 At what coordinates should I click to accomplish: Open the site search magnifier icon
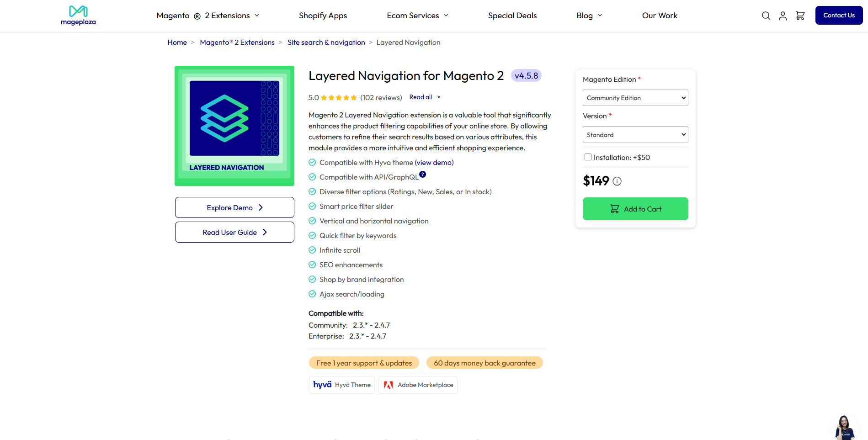click(x=766, y=16)
